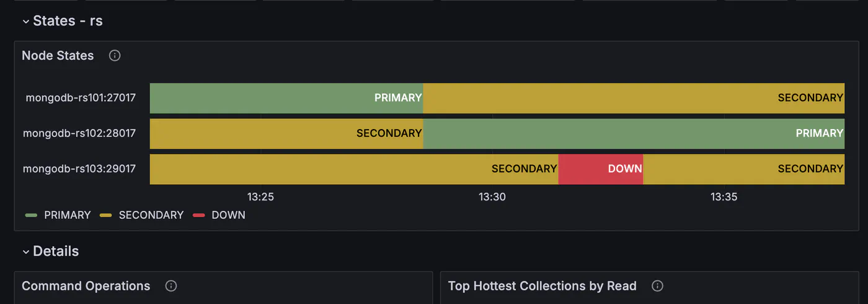Click the green PRIMARY legend color swatch
This screenshot has height=304, width=868.
tap(31, 215)
